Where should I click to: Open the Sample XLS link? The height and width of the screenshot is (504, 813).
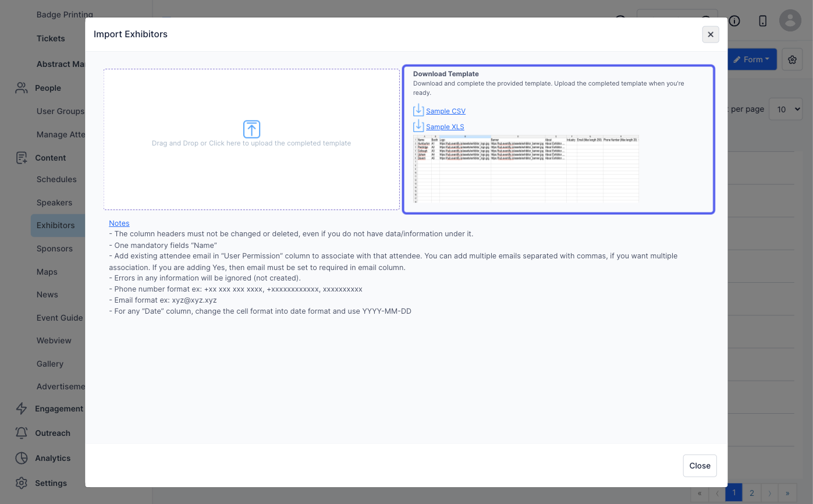coord(445,127)
